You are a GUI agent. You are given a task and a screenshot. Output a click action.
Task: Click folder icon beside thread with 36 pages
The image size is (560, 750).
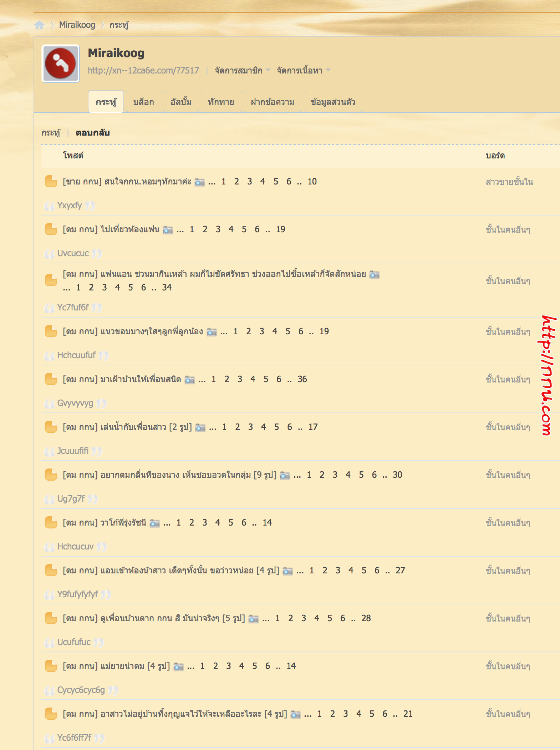(x=51, y=379)
